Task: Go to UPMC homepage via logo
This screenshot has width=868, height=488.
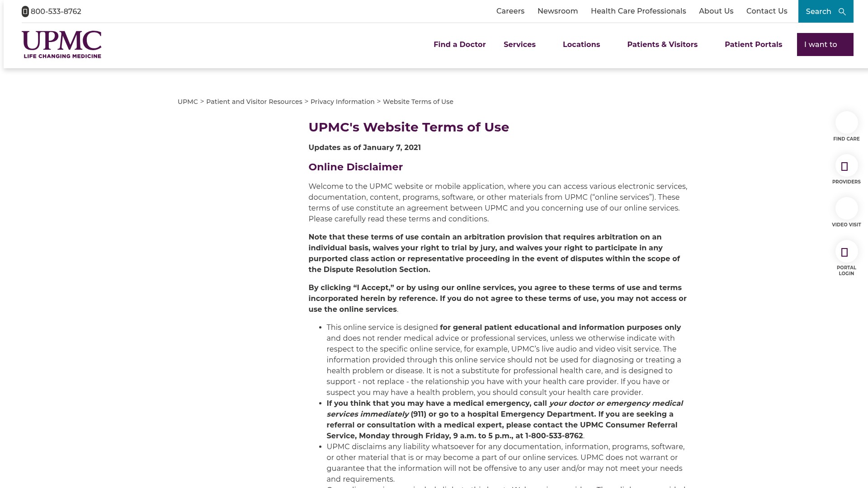Action: coord(61,44)
